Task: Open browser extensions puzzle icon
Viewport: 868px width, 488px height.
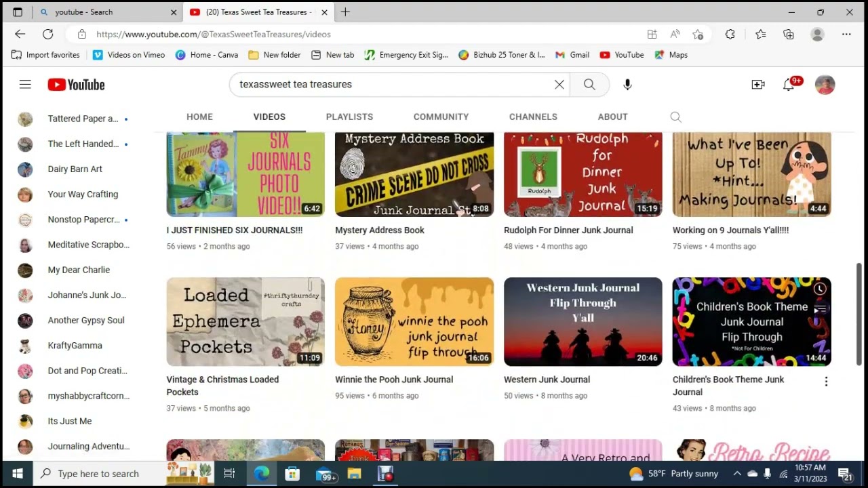Action: (730, 34)
